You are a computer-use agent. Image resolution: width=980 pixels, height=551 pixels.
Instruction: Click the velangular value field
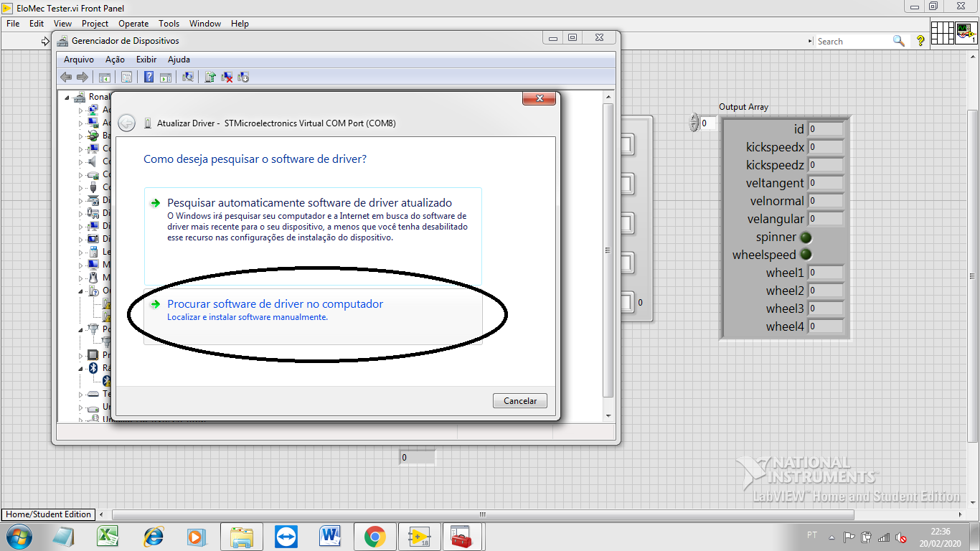pos(826,219)
